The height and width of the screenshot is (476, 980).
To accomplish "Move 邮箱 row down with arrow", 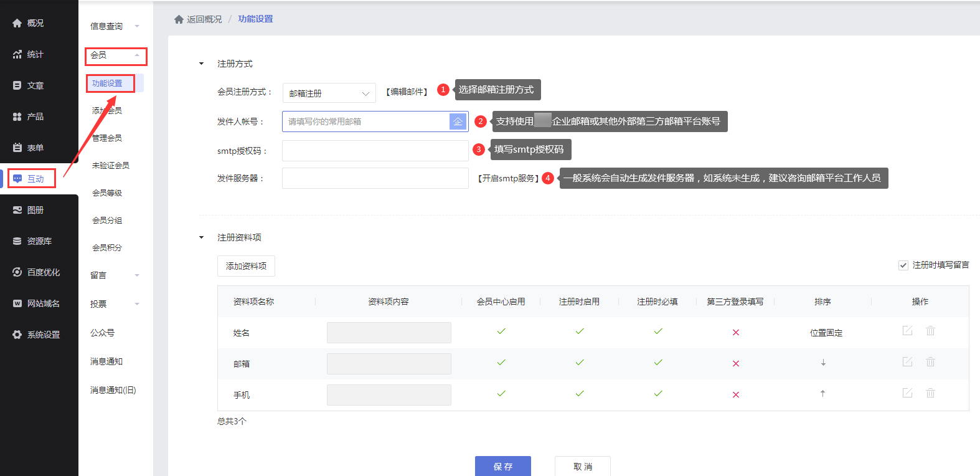I will [823, 363].
